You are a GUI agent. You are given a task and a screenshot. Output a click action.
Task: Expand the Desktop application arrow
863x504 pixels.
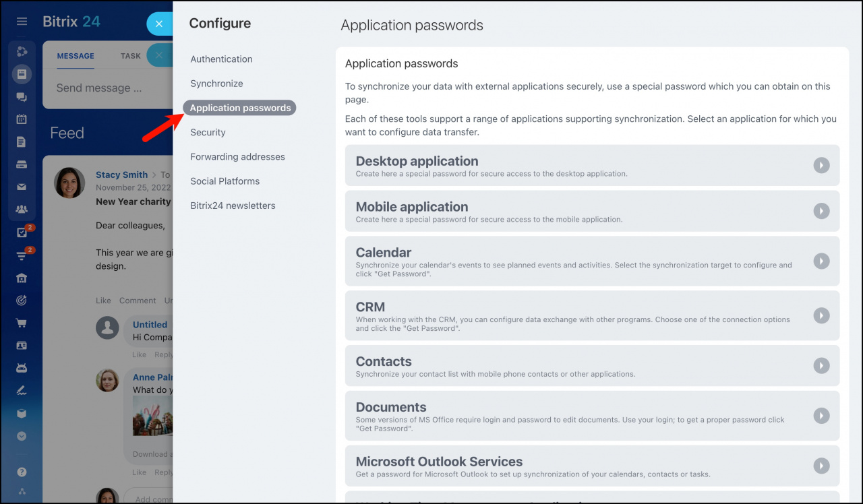coord(821,165)
